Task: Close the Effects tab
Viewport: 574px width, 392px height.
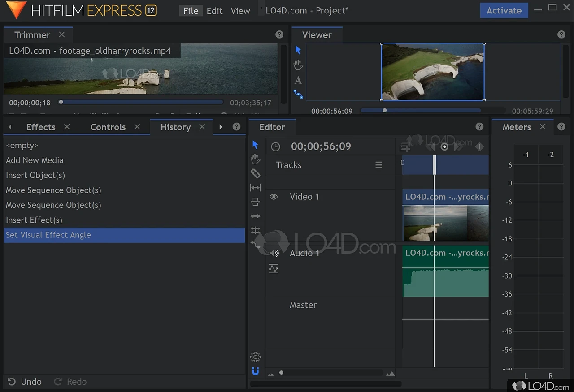Action: tap(67, 127)
